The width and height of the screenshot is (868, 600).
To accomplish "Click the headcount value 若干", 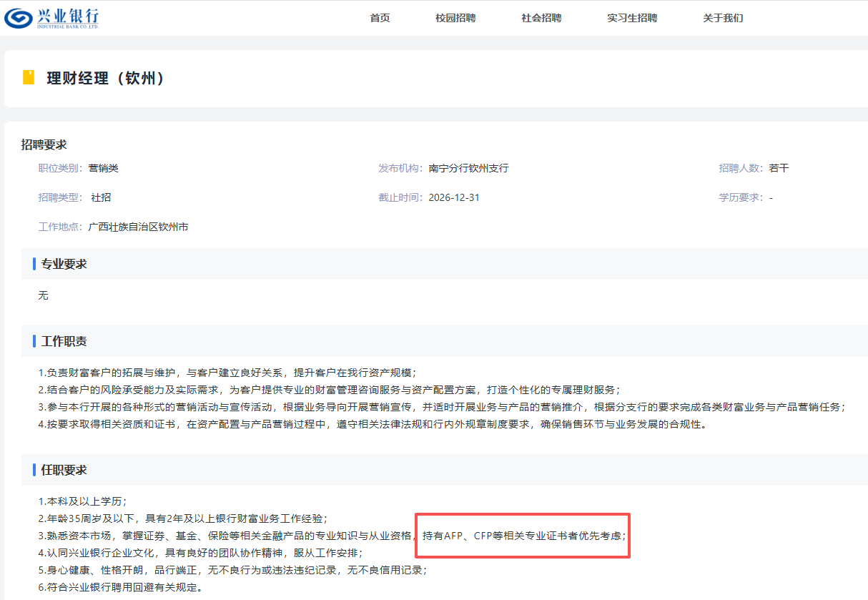I will click(x=779, y=168).
